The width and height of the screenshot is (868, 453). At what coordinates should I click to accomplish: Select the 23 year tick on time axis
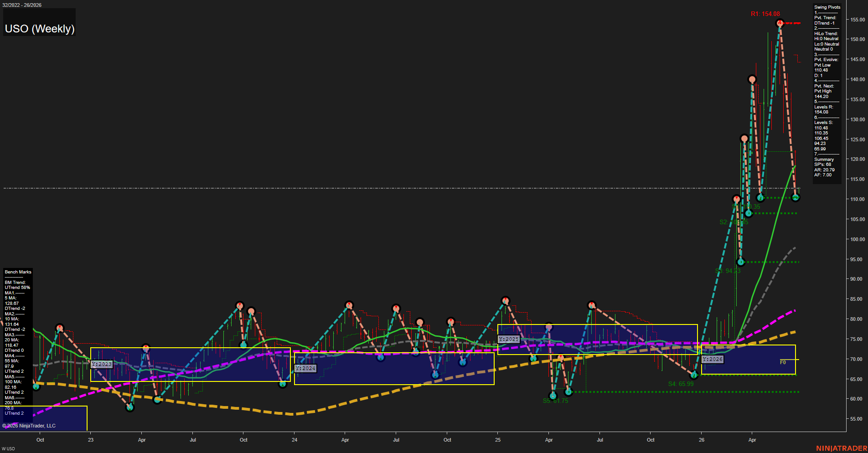coord(91,440)
